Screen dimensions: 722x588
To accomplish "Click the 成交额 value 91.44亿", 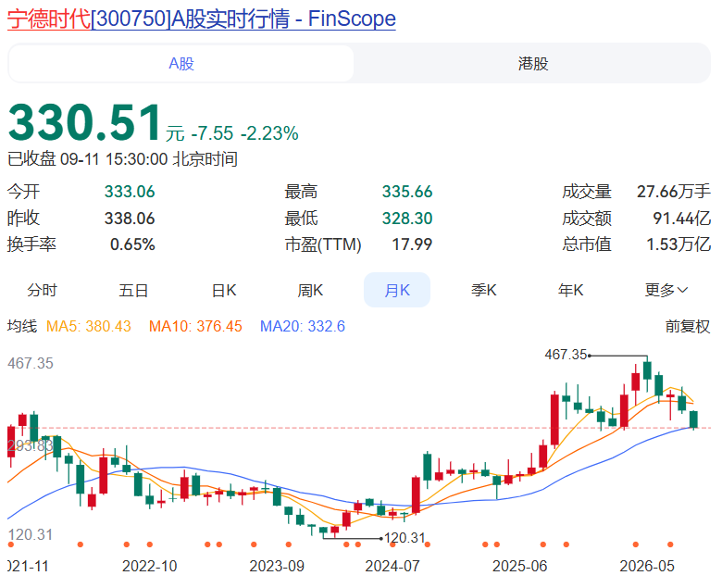I will coord(682,219).
